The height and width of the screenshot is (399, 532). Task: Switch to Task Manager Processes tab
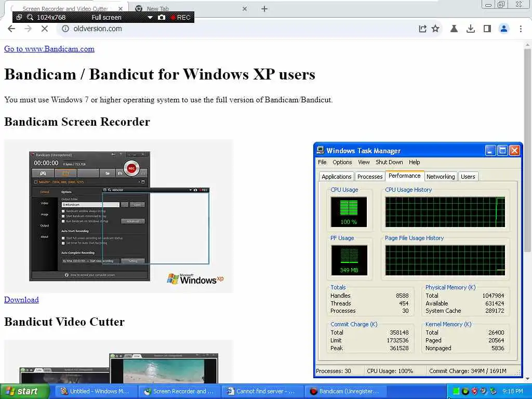click(370, 177)
